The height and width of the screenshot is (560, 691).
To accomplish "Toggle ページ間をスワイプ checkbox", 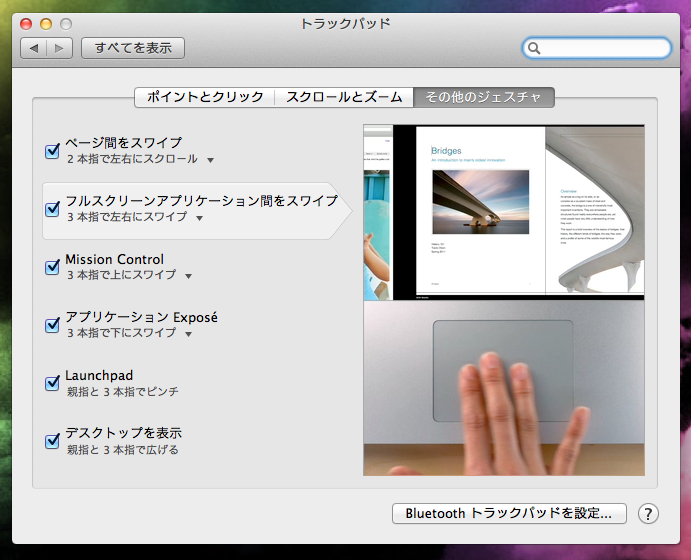I will [x=53, y=151].
